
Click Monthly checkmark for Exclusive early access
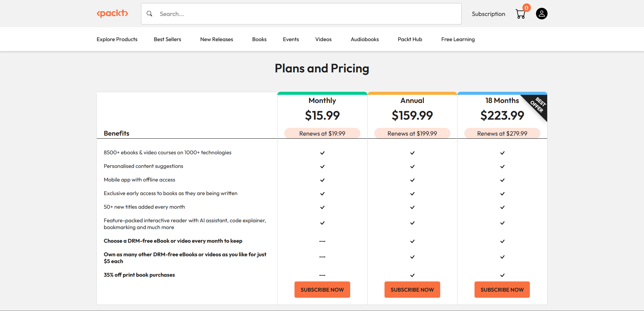322,194
